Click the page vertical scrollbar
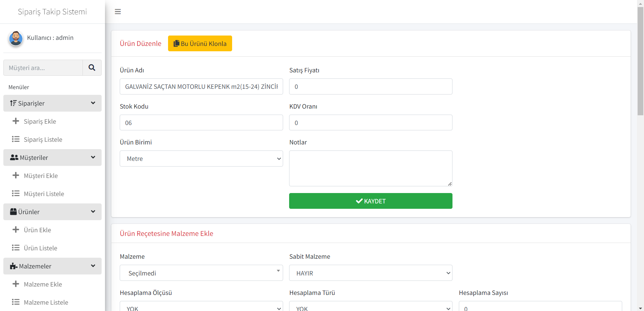Image resolution: width=644 pixels, height=311 pixels. [x=640, y=60]
